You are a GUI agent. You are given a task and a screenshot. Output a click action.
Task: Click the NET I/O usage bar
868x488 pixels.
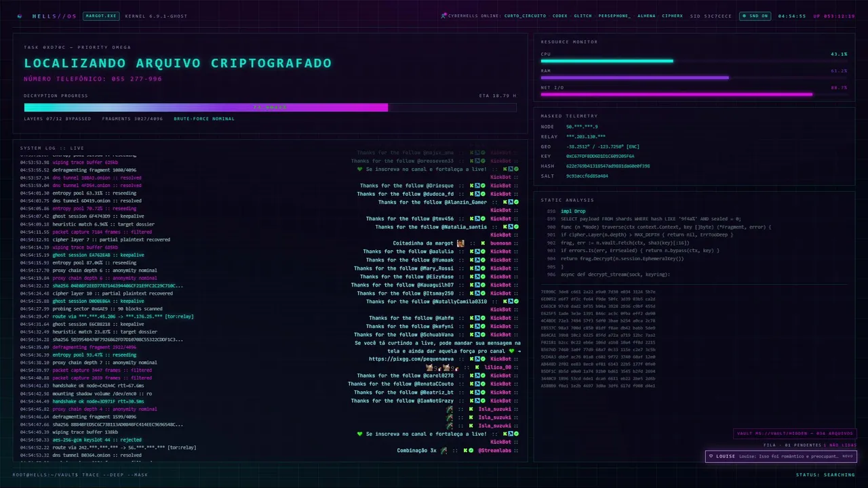coord(694,94)
